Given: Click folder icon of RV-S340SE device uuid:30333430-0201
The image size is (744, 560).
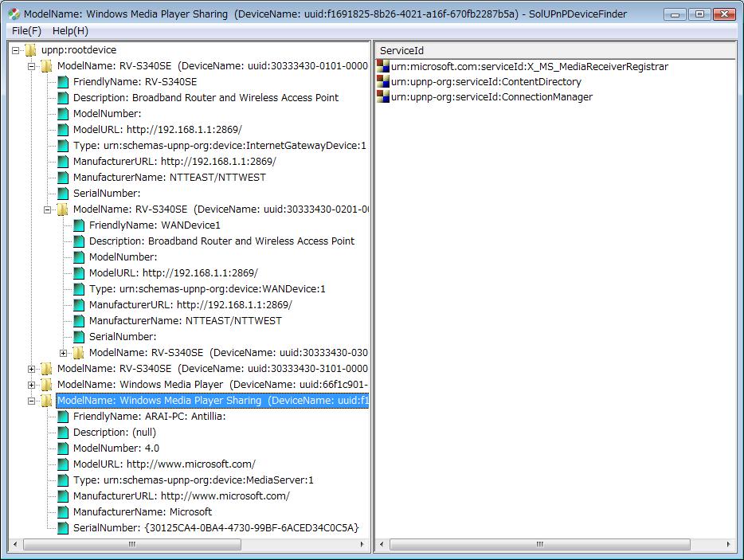Looking at the screenshot, I should click(63, 210).
